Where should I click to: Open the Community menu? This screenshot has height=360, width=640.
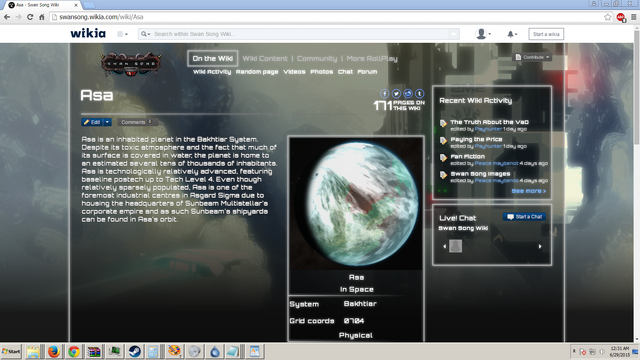click(317, 58)
